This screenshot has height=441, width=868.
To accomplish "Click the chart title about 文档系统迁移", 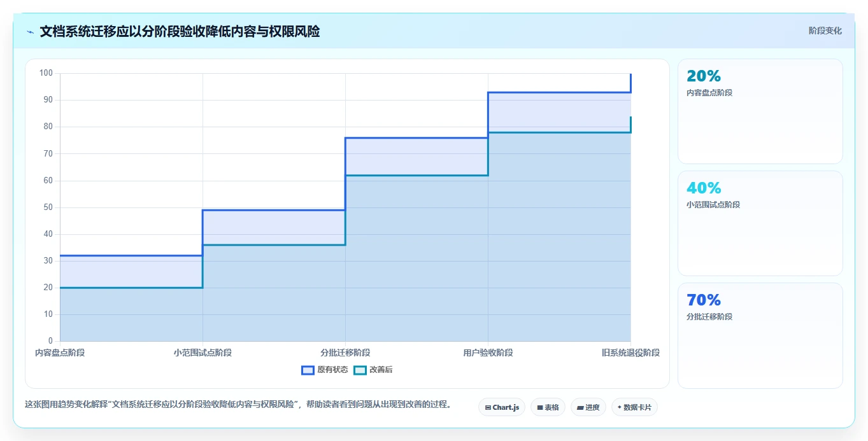I will coord(180,31).
